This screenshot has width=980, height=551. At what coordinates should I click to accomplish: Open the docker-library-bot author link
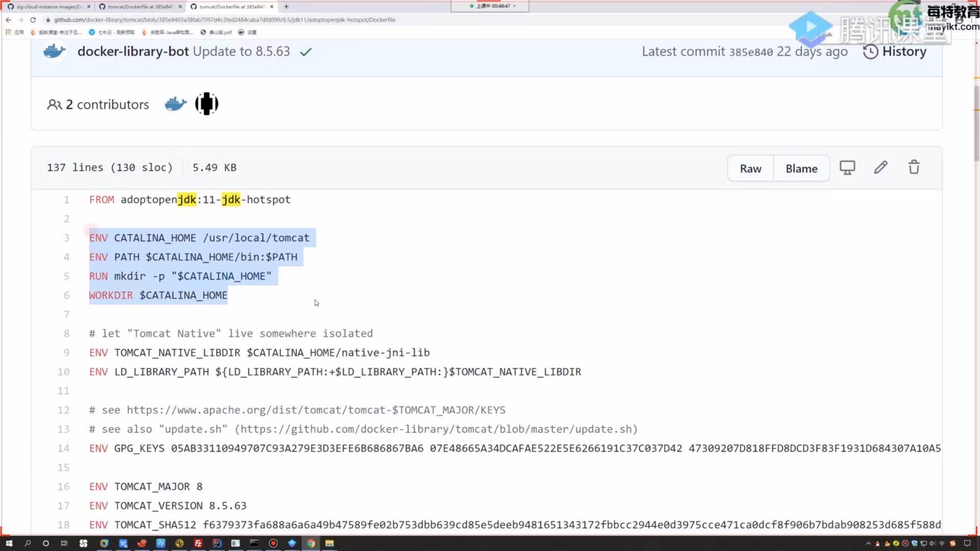(x=133, y=52)
